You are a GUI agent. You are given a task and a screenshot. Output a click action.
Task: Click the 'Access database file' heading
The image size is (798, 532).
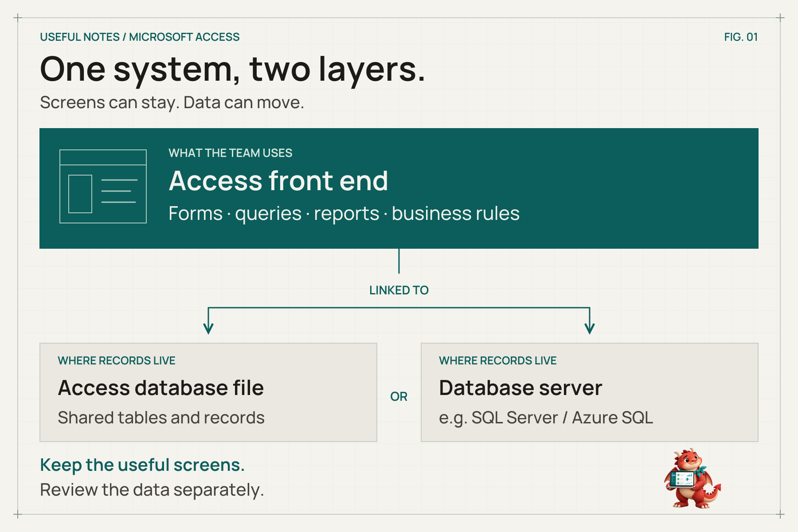pos(161,388)
